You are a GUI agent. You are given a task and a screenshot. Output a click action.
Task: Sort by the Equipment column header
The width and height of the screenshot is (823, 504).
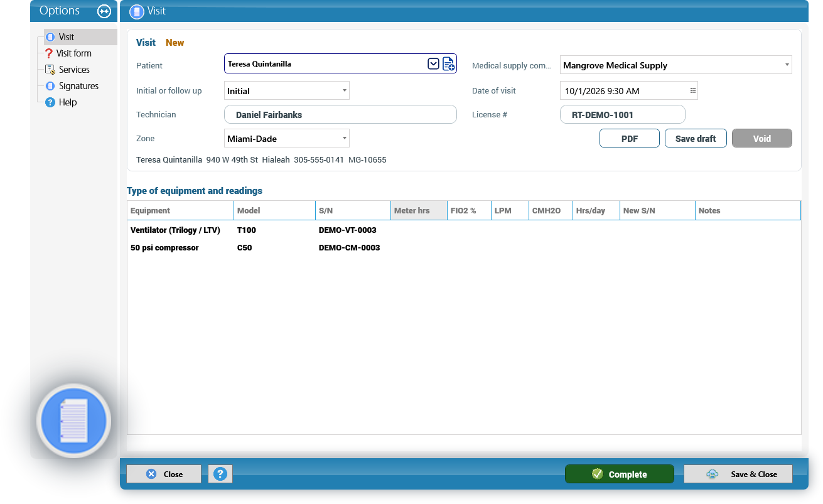(x=180, y=210)
